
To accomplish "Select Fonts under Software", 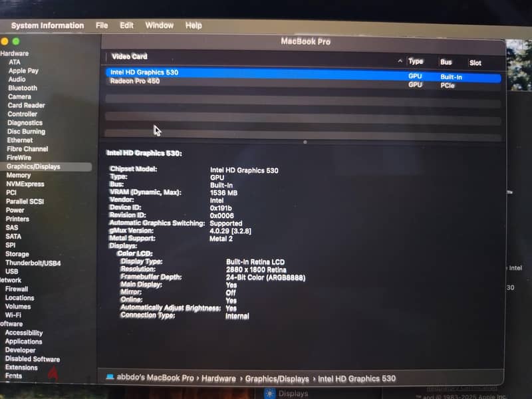I will [x=13, y=376].
